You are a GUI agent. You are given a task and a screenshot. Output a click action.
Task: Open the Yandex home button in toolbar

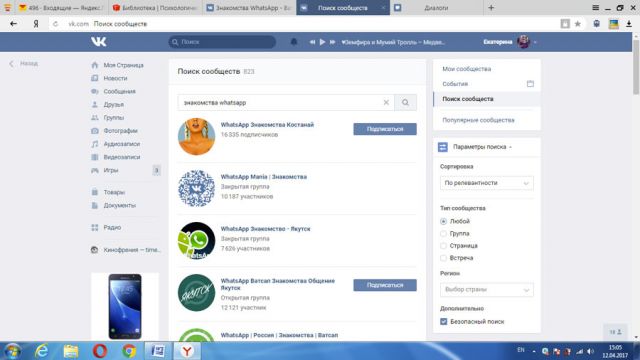pos(36,24)
